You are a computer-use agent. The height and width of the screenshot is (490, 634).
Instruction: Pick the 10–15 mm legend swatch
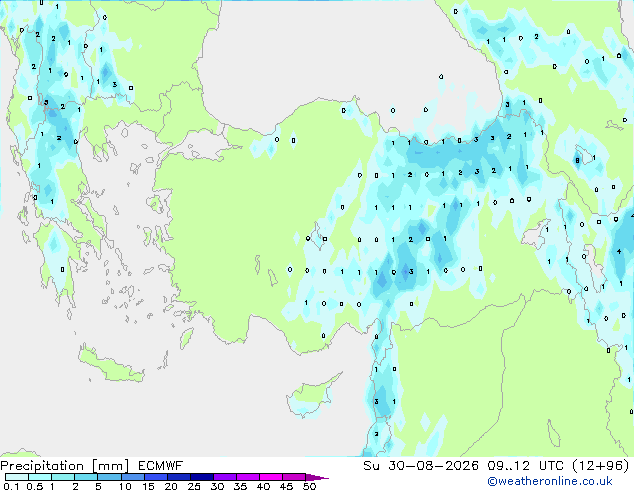(132, 477)
